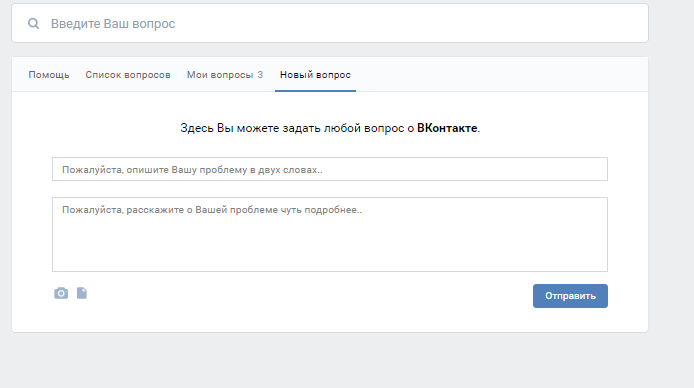Attach a photo with camera icon
This screenshot has height=388, width=694.
tap(61, 293)
